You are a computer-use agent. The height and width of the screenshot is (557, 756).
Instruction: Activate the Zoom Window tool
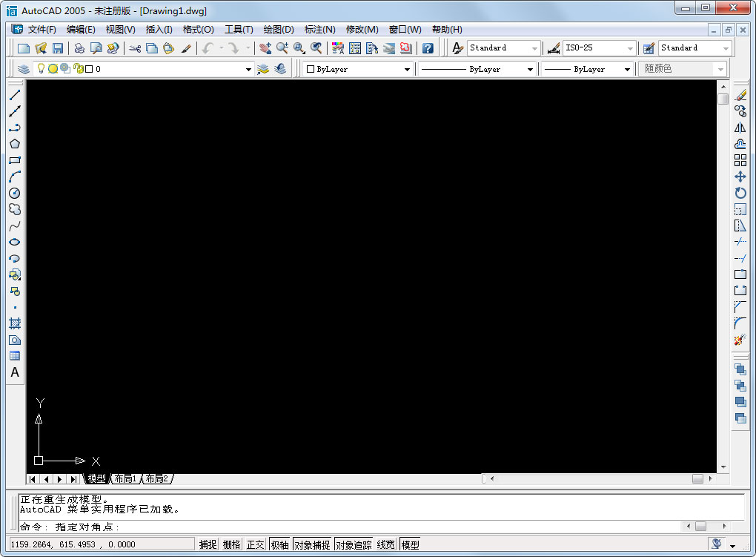[299, 47]
